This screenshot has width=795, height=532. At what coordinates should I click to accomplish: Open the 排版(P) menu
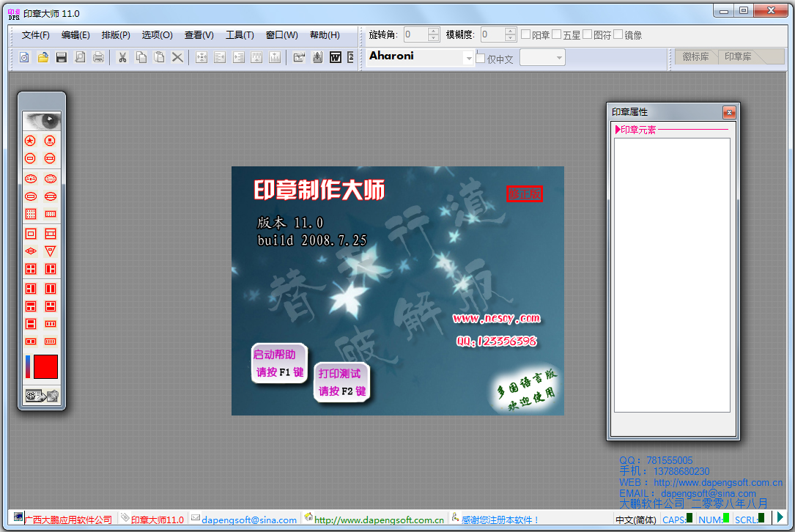(x=116, y=35)
